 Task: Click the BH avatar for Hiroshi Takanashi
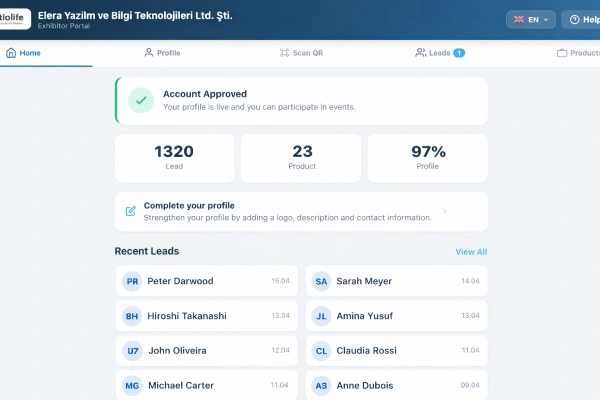tap(132, 316)
